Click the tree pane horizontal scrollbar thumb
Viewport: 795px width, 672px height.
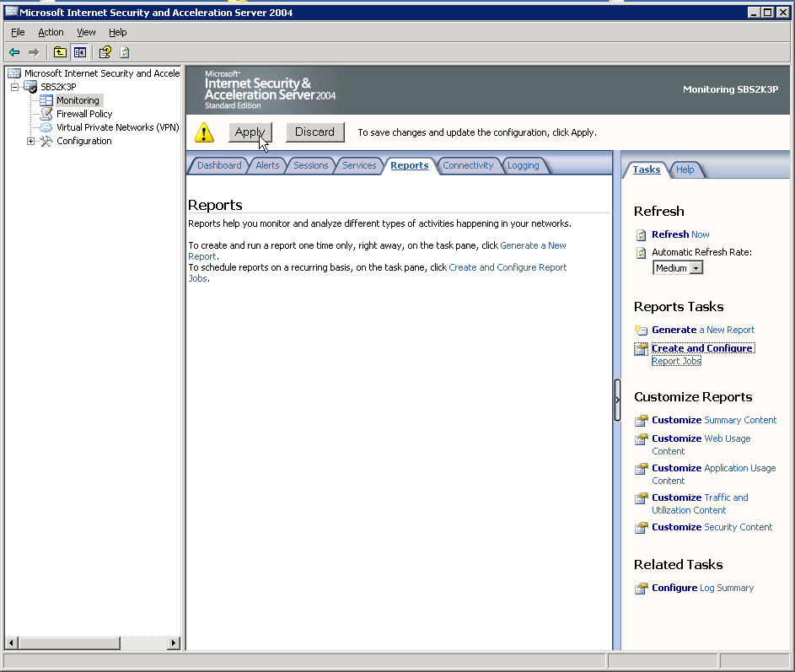coord(69,643)
